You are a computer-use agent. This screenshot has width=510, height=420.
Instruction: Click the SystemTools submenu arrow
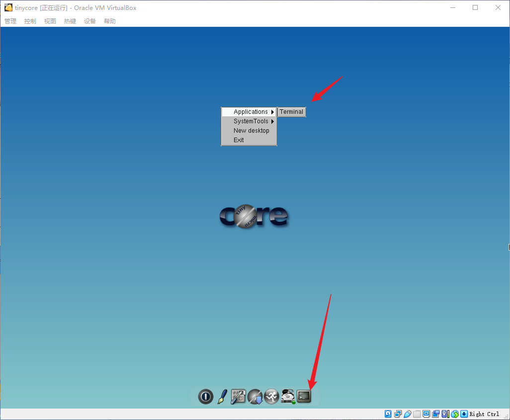(272, 121)
